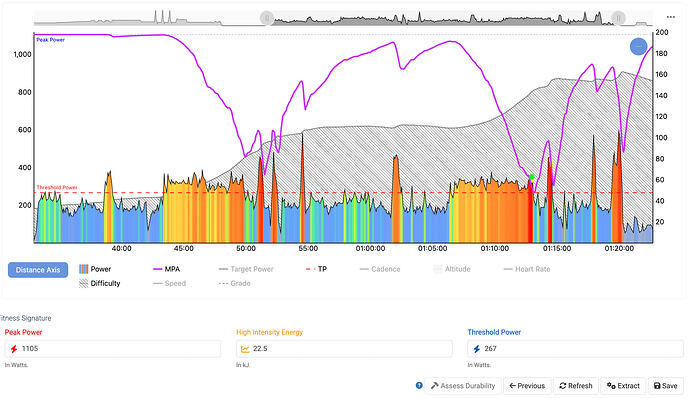Click the Fitness Signature section title

(x=26, y=318)
